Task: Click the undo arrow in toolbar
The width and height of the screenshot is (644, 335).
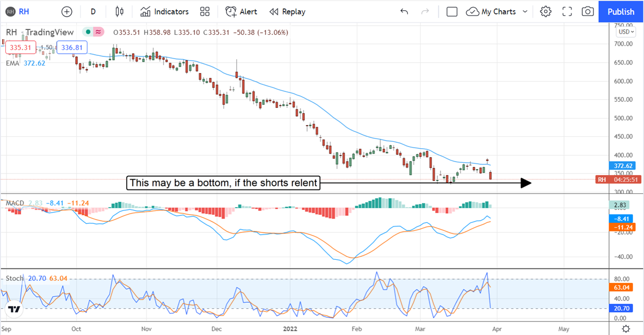Action: [404, 11]
